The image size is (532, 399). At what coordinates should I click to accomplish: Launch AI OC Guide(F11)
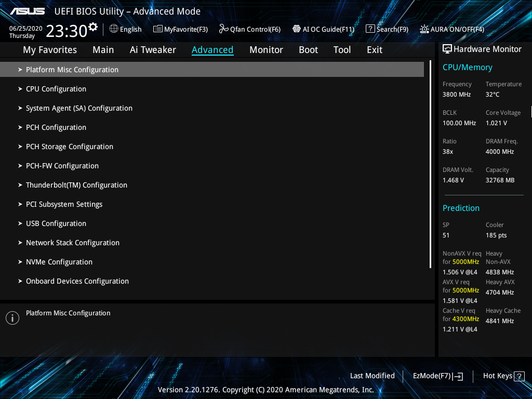click(x=324, y=29)
